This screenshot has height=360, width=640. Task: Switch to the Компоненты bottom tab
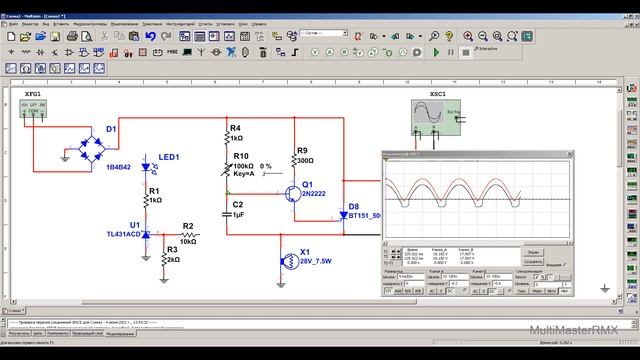(x=58, y=333)
